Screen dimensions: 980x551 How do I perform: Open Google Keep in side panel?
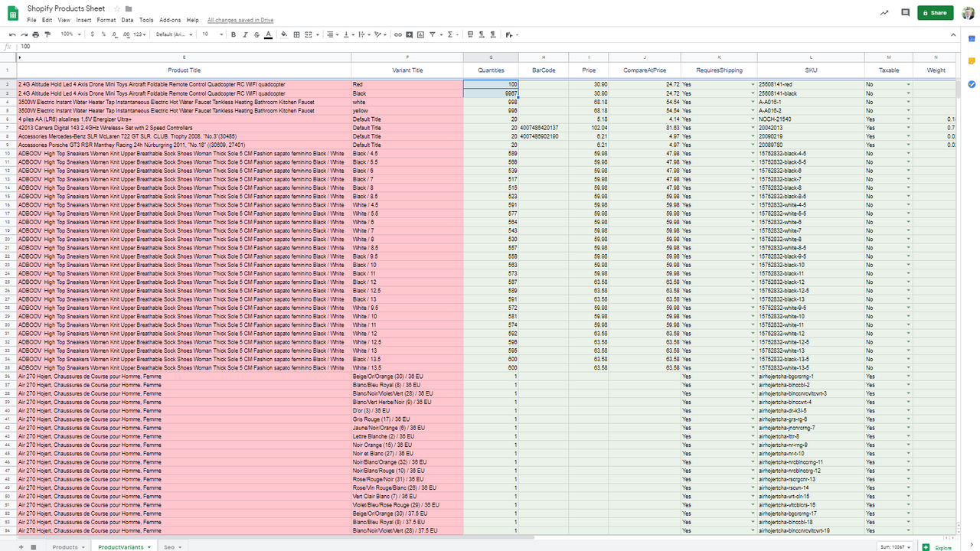[x=971, y=61]
